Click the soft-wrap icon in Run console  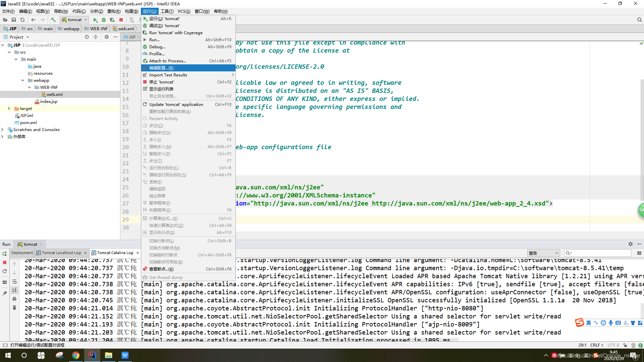point(14,282)
